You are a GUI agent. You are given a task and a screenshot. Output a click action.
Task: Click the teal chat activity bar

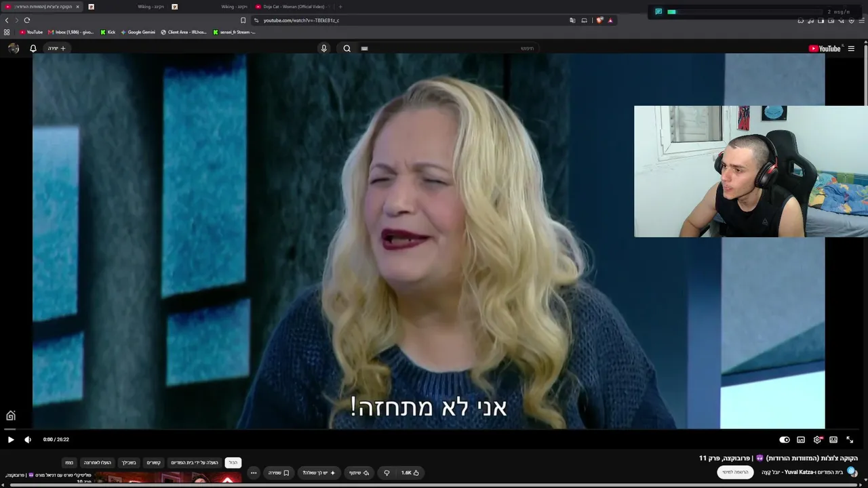pyautogui.click(x=671, y=12)
